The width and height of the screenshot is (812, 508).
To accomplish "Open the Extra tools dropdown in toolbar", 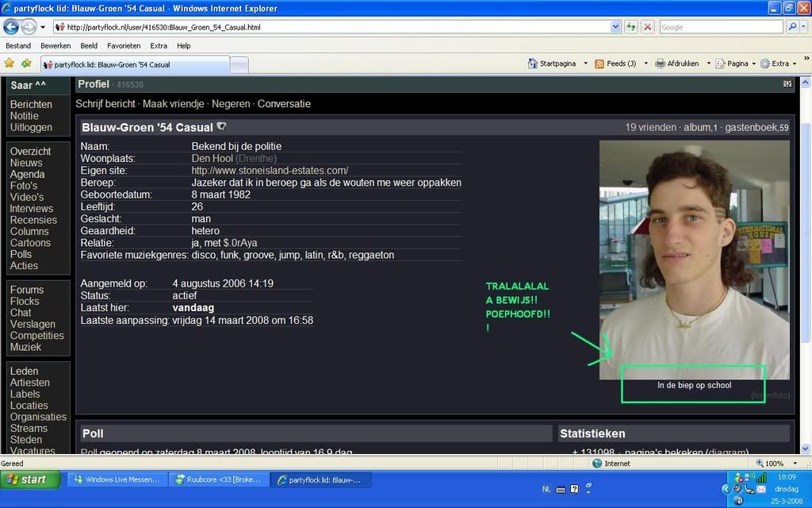I will click(x=780, y=63).
